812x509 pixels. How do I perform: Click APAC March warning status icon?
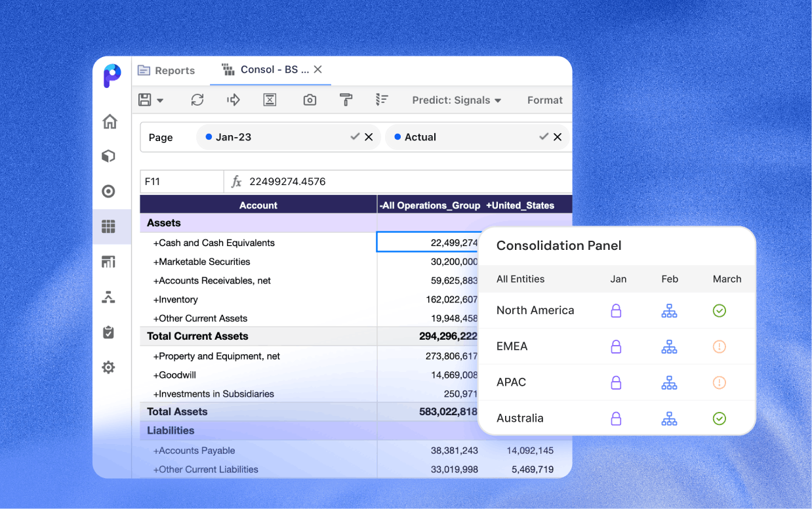tap(720, 382)
